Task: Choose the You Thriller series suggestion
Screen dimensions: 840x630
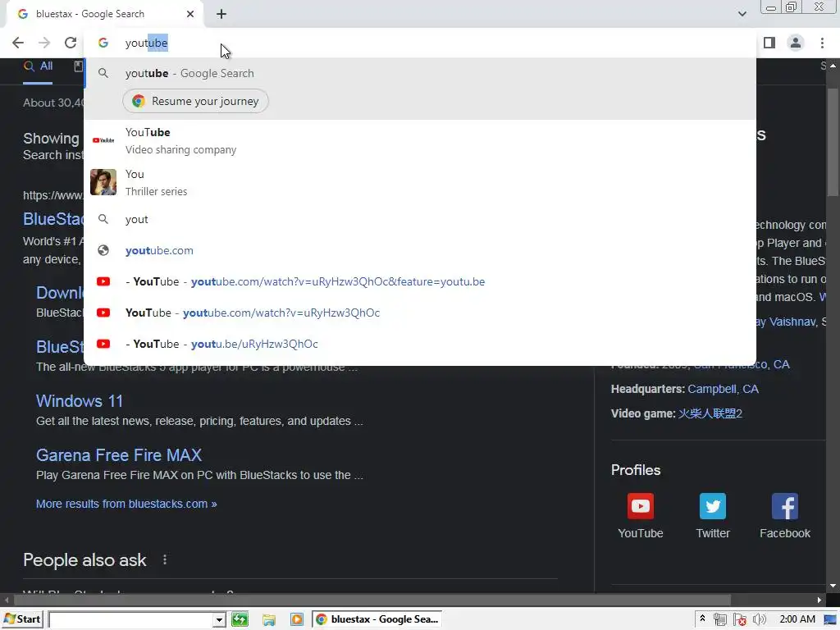Action: [420, 182]
